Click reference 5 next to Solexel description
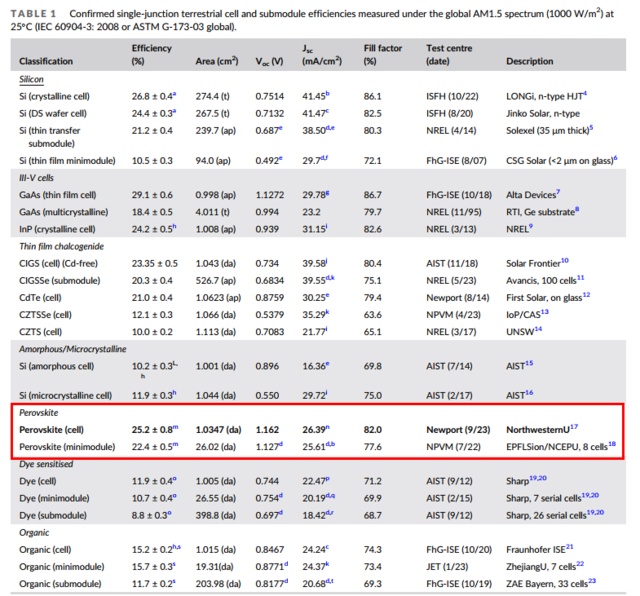 [592, 127]
